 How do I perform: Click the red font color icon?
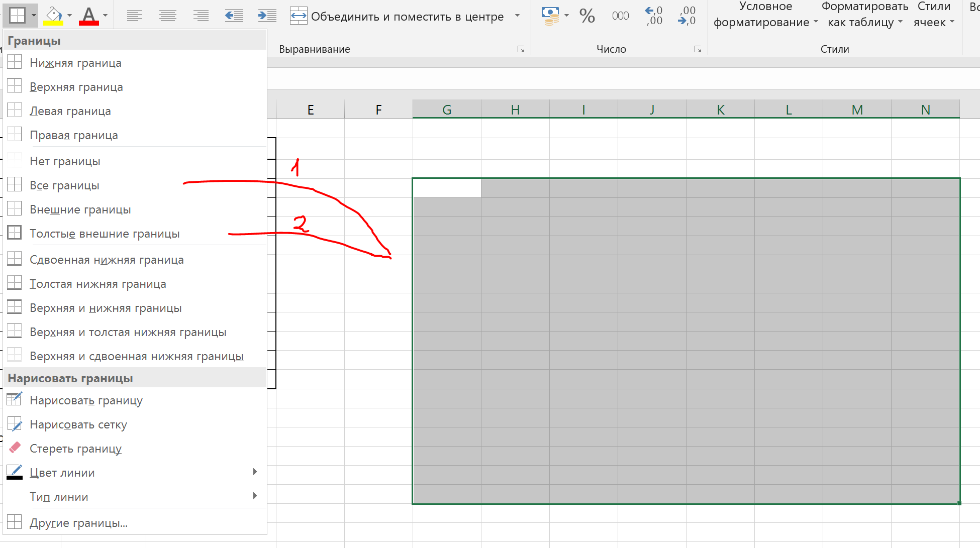(x=89, y=16)
